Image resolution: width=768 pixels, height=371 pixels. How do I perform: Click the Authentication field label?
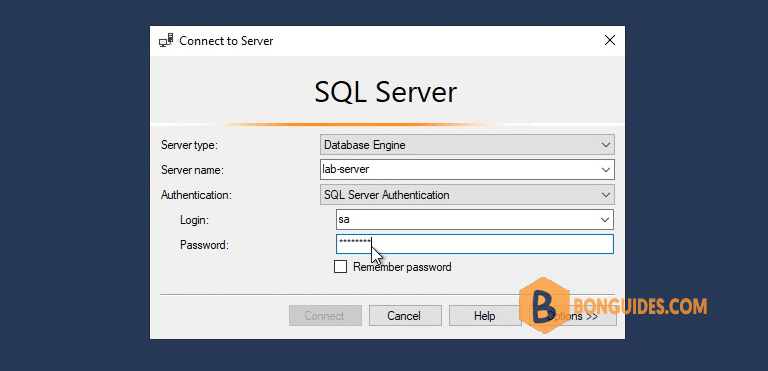pos(196,195)
